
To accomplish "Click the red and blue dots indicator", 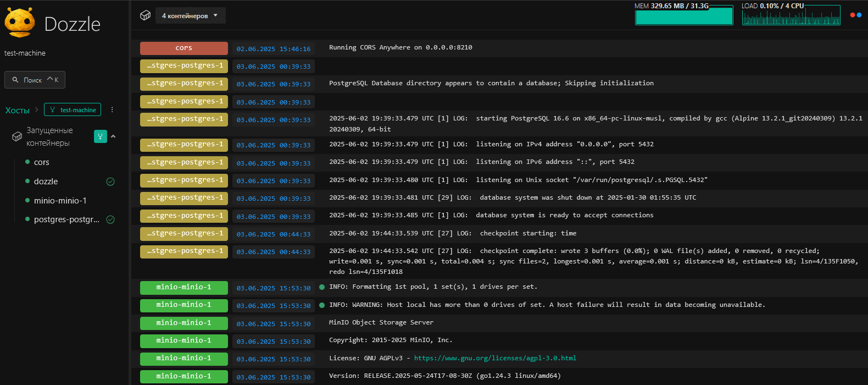I will click(x=855, y=15).
